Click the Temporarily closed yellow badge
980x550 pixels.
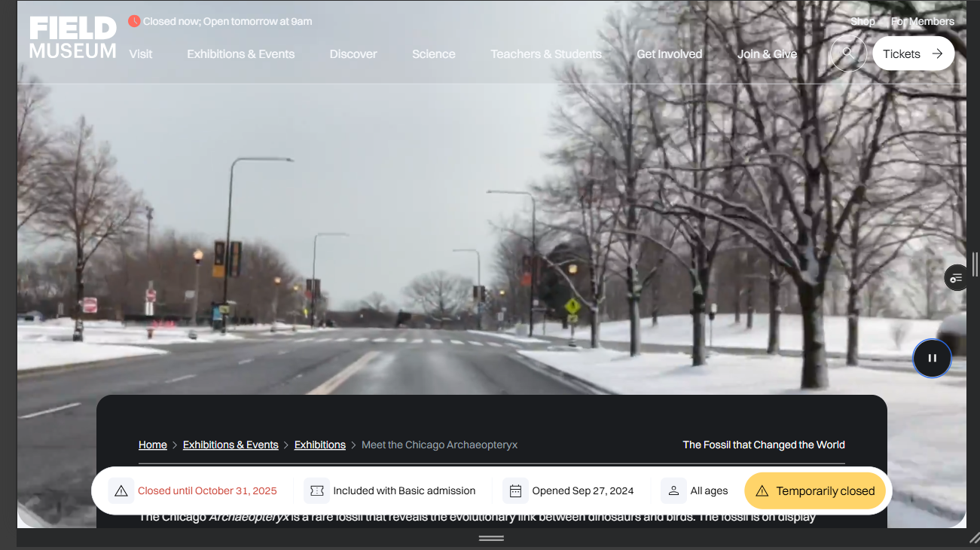816,491
